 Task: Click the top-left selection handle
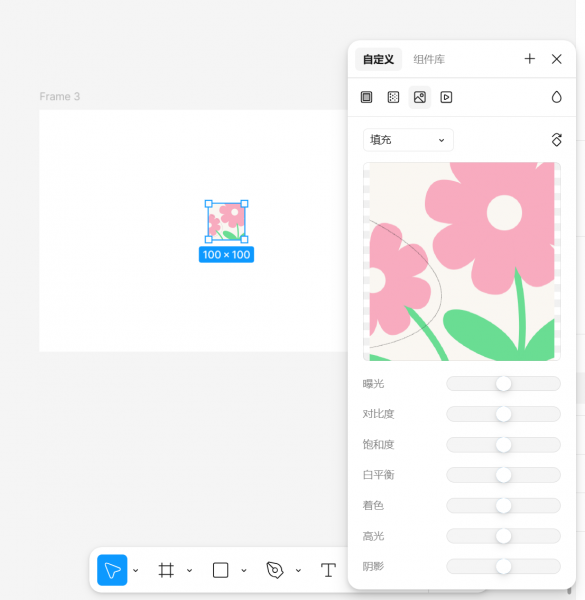coord(209,204)
